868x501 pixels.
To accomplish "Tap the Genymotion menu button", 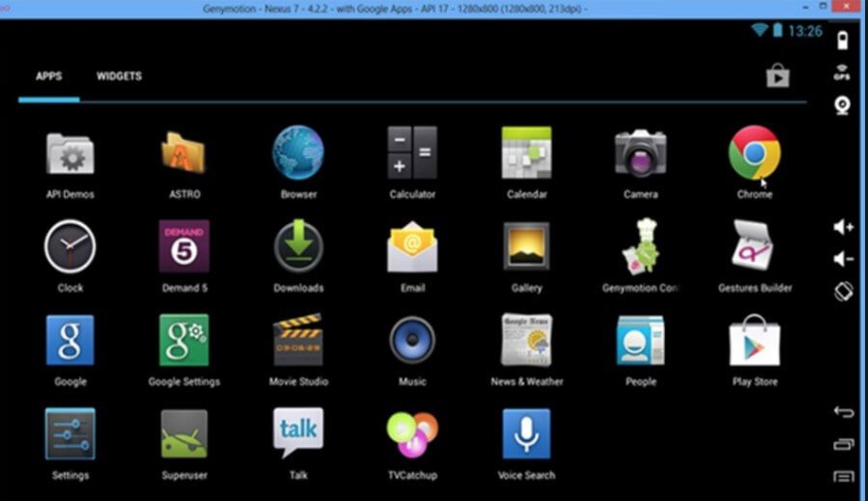I will [x=844, y=476].
